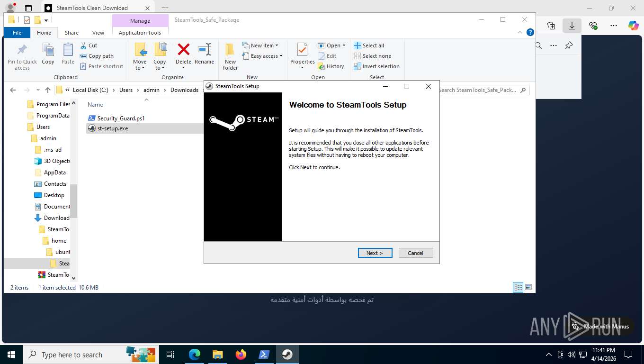This screenshot has height=364, width=644.
Task: Open the Properties ribbon button
Action: click(x=303, y=56)
